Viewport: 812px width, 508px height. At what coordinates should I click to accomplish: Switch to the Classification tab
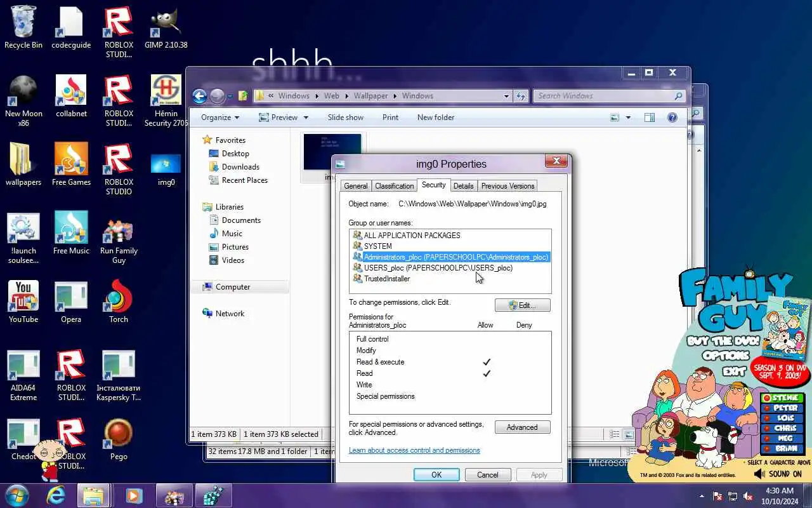click(394, 186)
